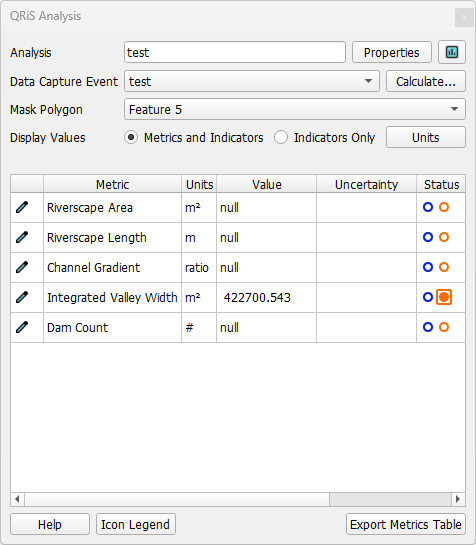The height and width of the screenshot is (545, 476).
Task: Click orange status circle for Dam Count
Action: [444, 327]
